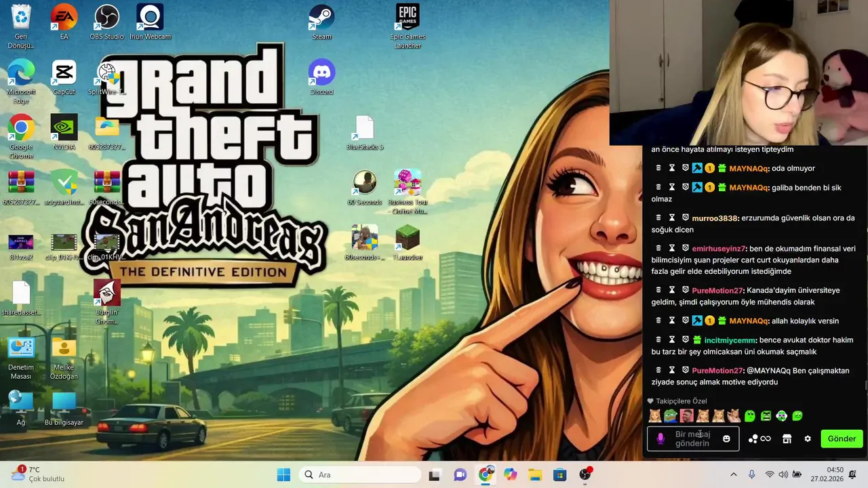
Task: Open Microsoft Store from the taskbar
Action: click(x=560, y=475)
